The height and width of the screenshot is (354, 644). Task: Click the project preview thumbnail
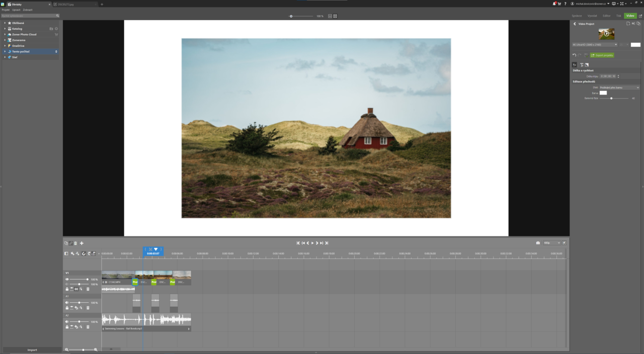(606, 34)
